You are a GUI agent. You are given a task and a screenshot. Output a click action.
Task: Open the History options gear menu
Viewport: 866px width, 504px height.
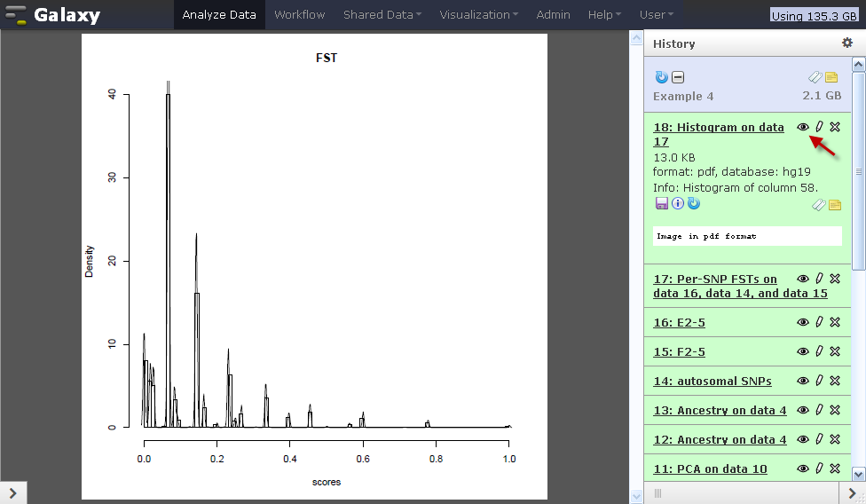(x=846, y=43)
